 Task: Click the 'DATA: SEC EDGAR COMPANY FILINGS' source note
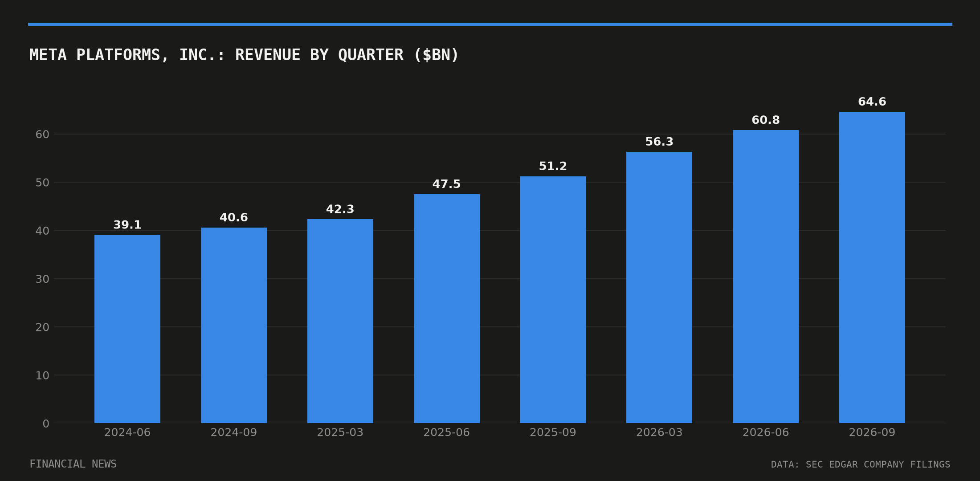[x=861, y=465]
